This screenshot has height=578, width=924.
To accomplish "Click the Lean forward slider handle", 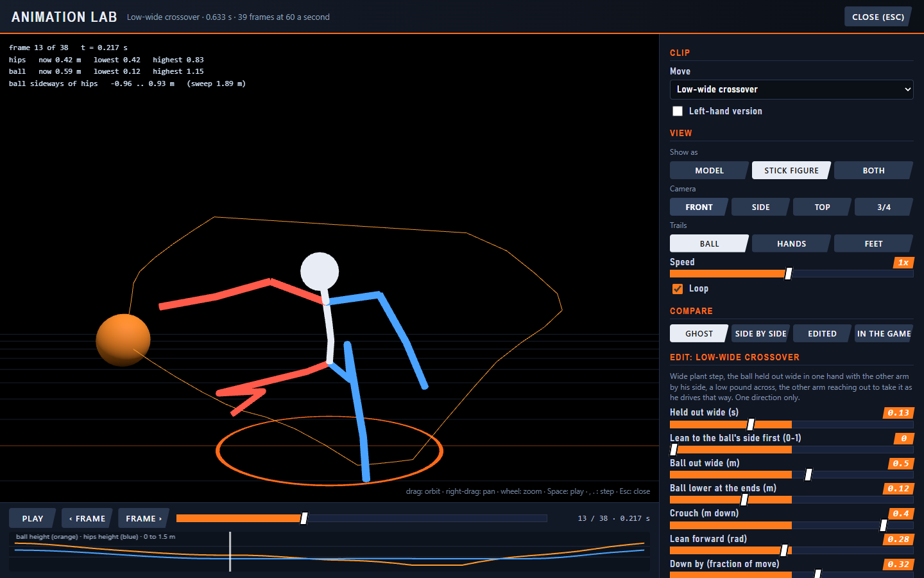I will click(x=784, y=550).
